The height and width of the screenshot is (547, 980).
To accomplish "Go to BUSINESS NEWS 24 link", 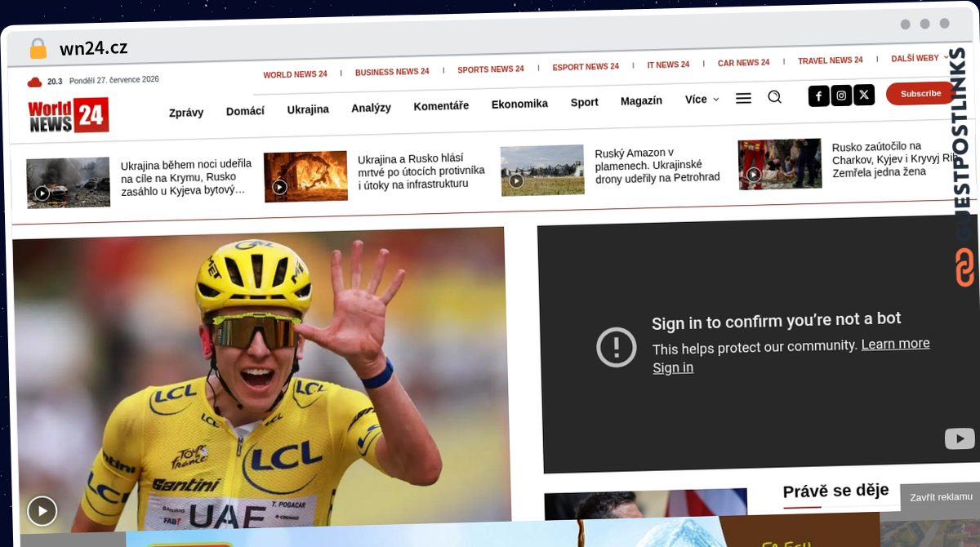I will pyautogui.click(x=392, y=72).
